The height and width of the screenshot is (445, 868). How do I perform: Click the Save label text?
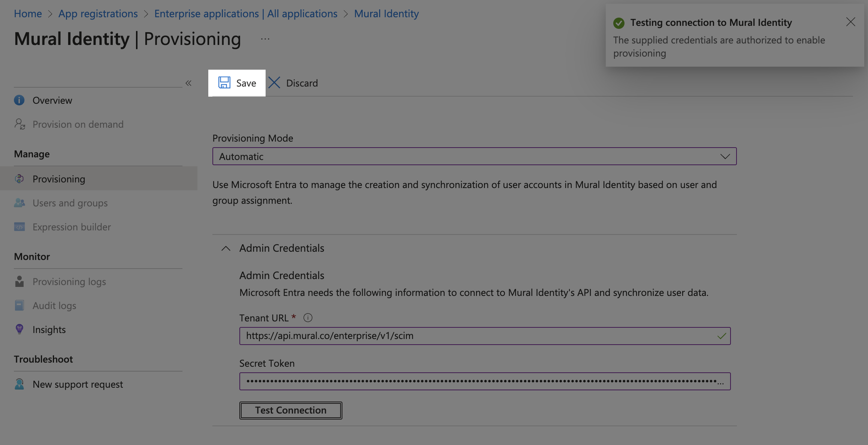[x=246, y=83]
